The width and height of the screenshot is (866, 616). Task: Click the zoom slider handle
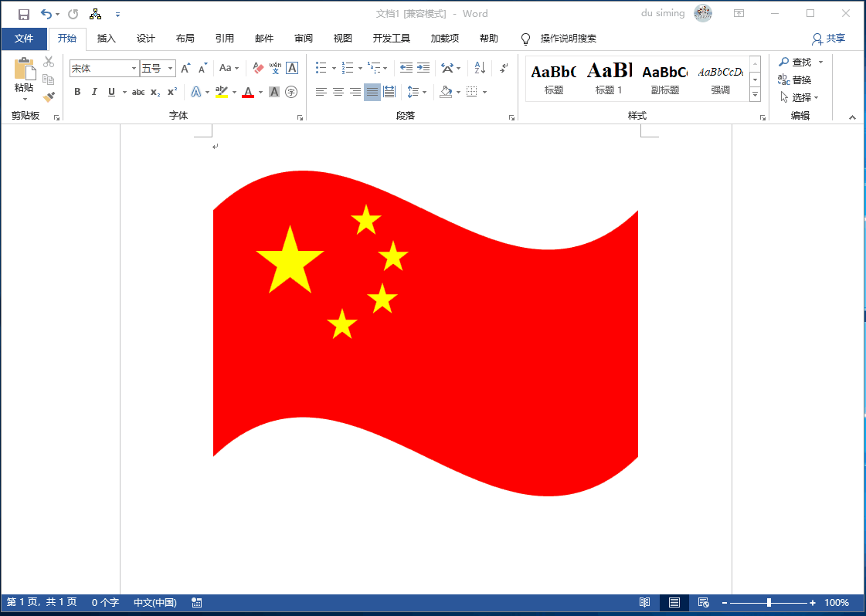tap(769, 603)
